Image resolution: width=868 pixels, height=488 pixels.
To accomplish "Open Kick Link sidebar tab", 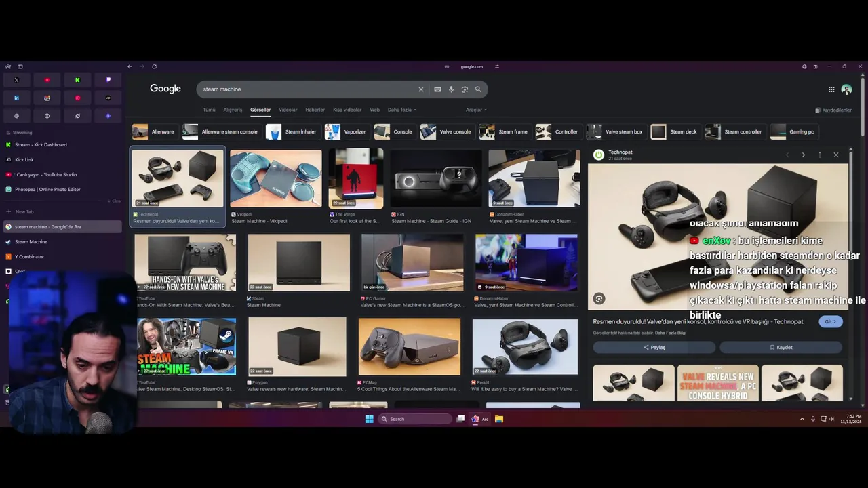I will (x=62, y=159).
